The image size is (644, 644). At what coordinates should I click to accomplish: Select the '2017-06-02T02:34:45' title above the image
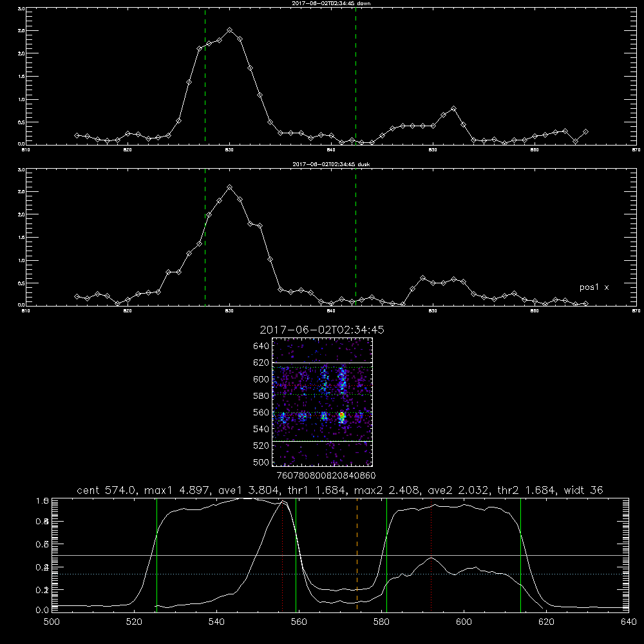[x=321, y=330]
